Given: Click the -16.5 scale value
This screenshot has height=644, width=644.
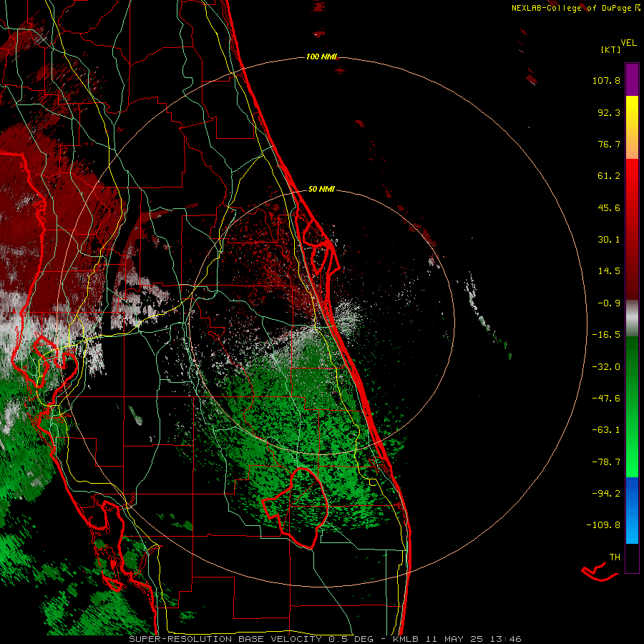Looking at the screenshot, I should 606,335.
